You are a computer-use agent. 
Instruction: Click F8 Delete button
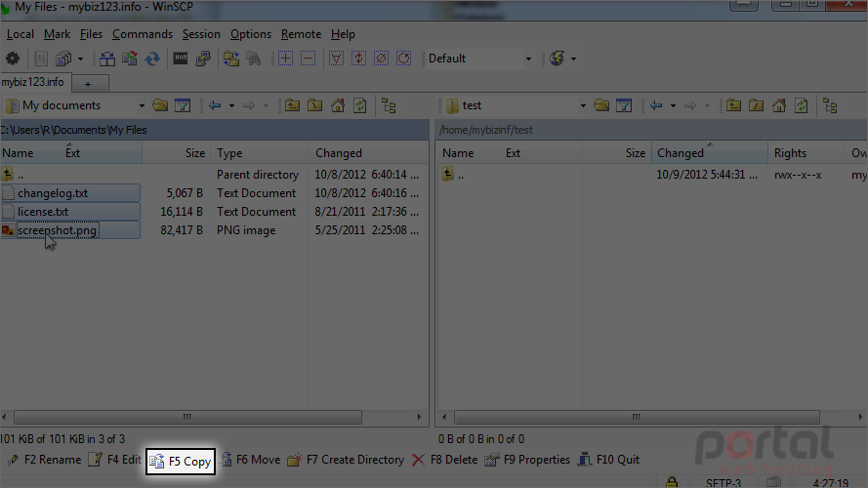pos(444,460)
